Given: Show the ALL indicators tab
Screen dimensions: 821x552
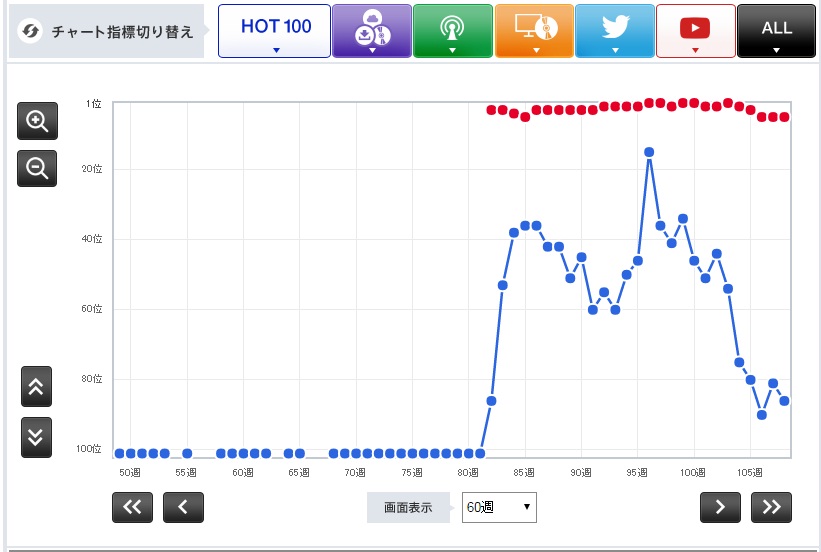Looking at the screenshot, I should [776, 31].
